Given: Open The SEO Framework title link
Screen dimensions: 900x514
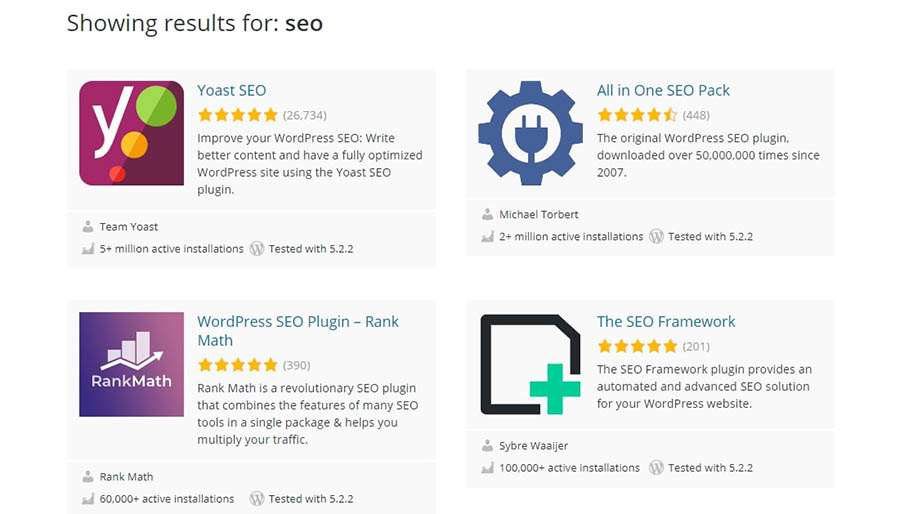Looking at the screenshot, I should pyautogui.click(x=666, y=321).
